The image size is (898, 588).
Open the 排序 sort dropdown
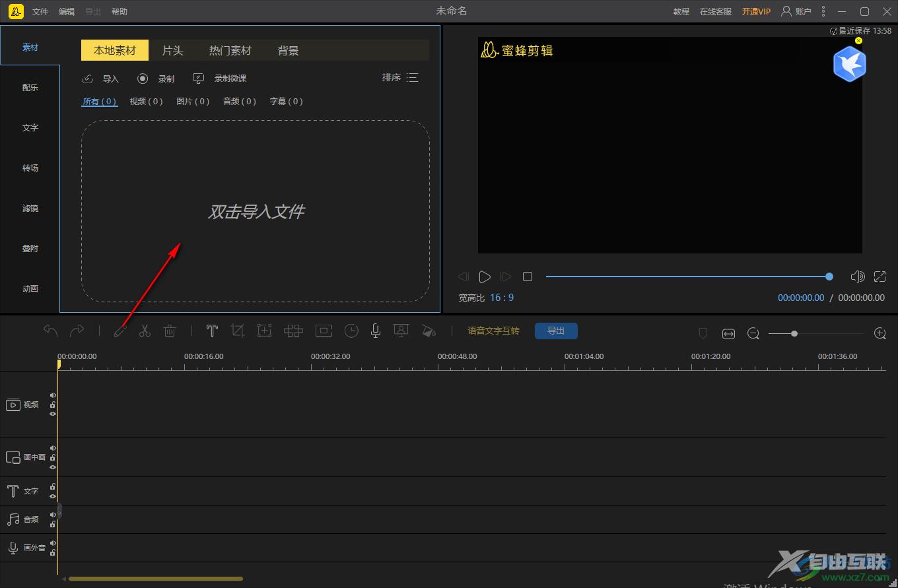tap(400, 78)
